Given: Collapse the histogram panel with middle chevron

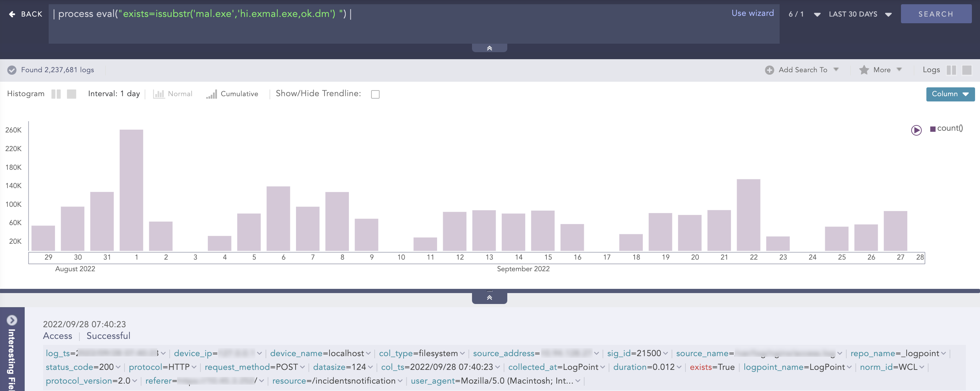Looking at the screenshot, I should click(489, 298).
